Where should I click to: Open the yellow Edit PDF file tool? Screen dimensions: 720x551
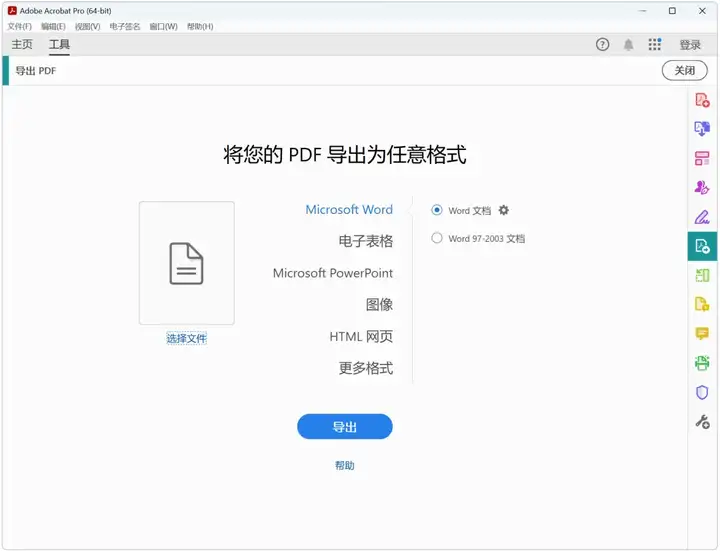pos(702,304)
